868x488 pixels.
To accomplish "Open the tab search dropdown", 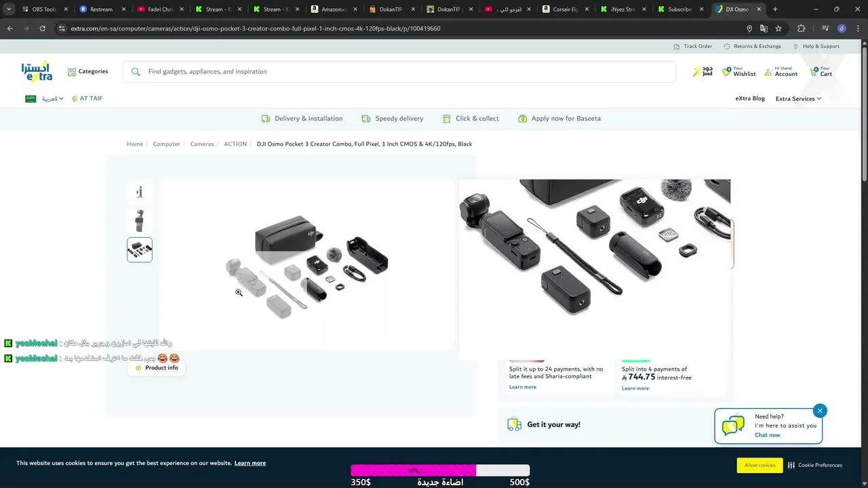I will (9, 9).
